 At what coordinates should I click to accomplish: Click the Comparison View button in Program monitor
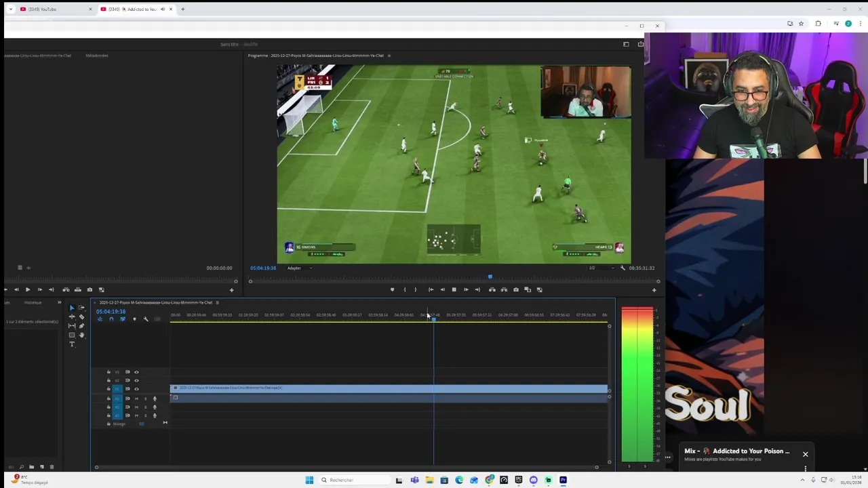pos(528,289)
